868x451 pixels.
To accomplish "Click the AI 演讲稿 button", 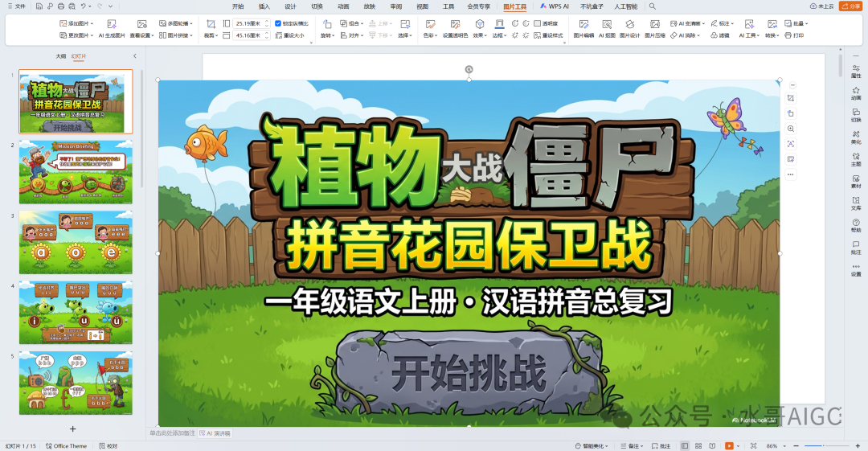I will tap(215, 433).
